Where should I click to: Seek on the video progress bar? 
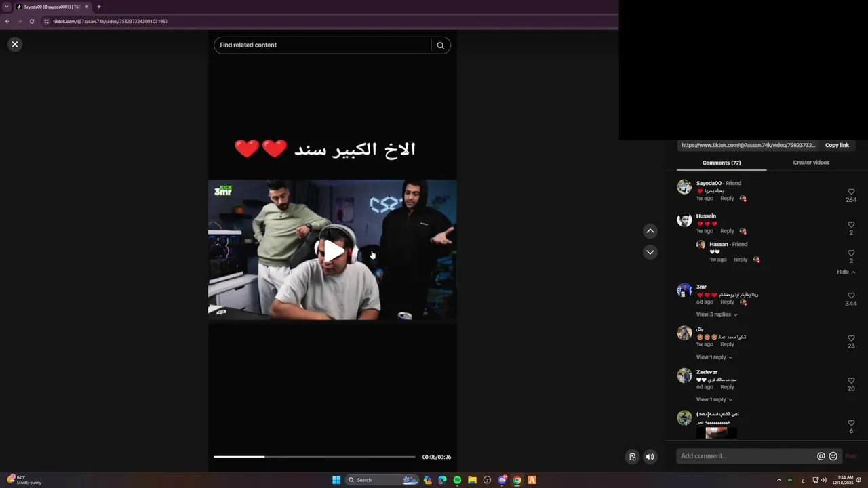point(314,457)
